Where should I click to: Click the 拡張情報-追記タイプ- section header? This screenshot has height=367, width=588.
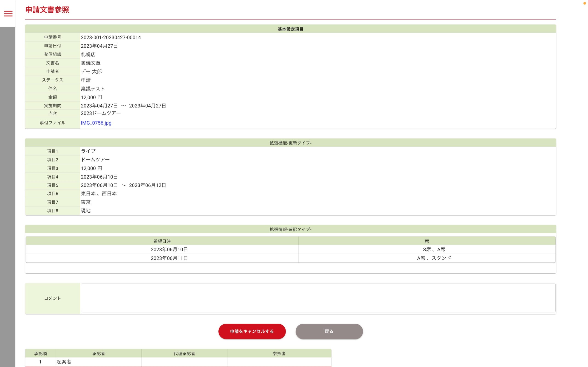coord(290,229)
